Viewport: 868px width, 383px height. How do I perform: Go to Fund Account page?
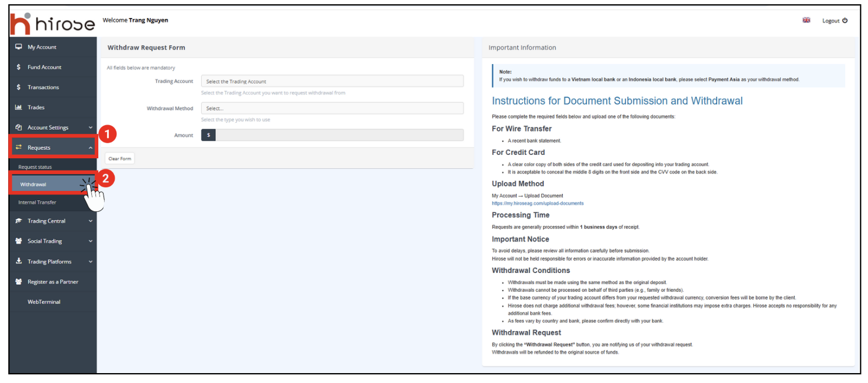pos(44,68)
